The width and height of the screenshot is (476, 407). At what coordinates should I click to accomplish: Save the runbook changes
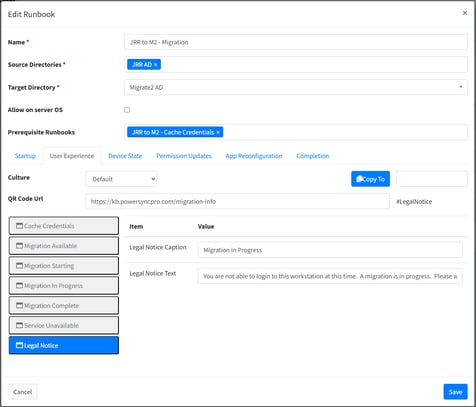pyautogui.click(x=455, y=392)
